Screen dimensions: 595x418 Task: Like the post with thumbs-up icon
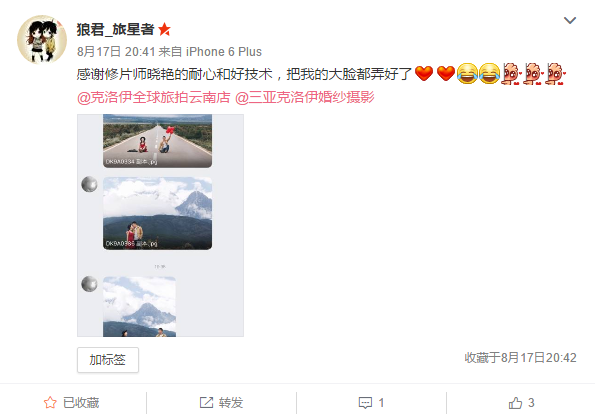[x=515, y=403]
